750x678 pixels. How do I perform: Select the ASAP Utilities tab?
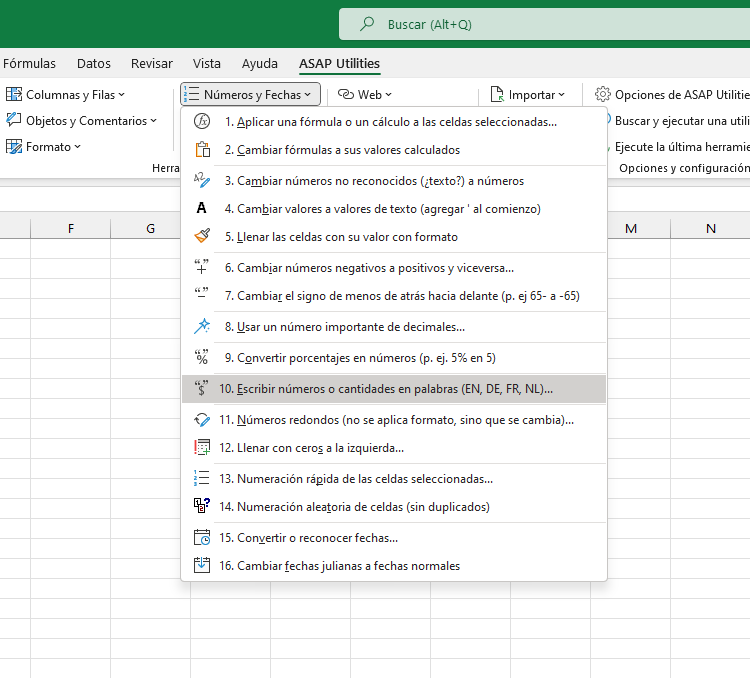tap(340, 63)
